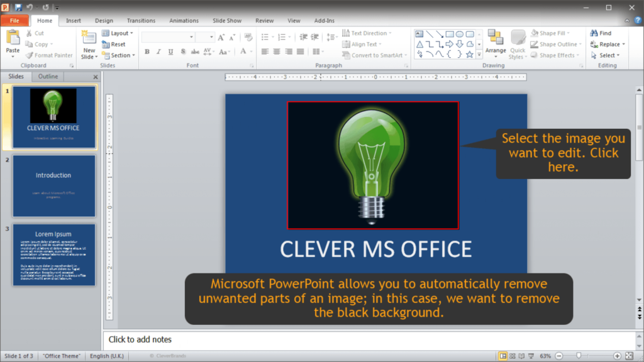Click the Select button in Editing

pyautogui.click(x=605, y=55)
